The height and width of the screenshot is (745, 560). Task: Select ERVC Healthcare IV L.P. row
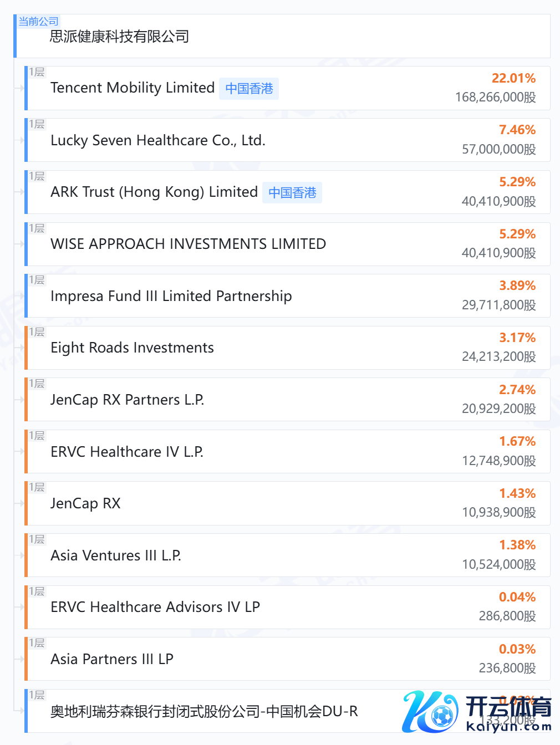[126, 452]
